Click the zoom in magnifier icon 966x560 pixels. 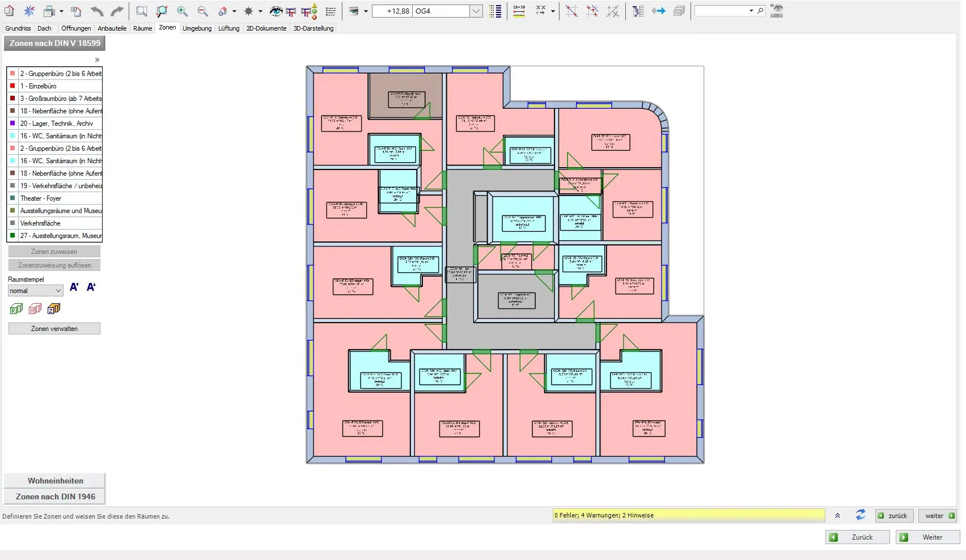tap(182, 11)
